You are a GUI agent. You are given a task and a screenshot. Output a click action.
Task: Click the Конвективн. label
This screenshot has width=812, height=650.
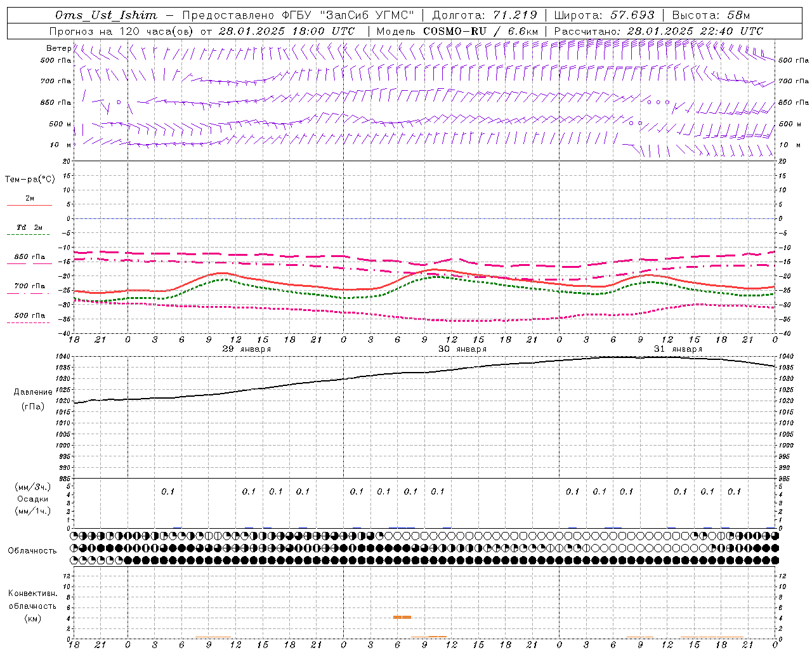(32, 594)
